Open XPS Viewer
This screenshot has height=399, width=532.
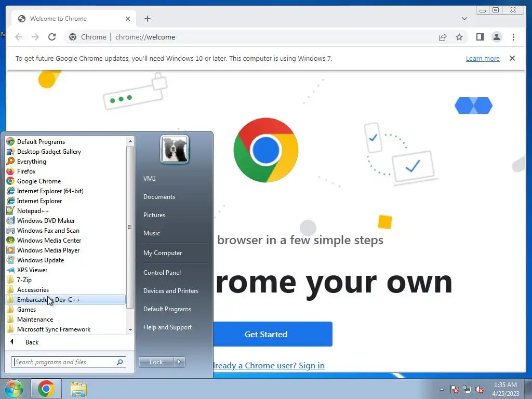32,270
